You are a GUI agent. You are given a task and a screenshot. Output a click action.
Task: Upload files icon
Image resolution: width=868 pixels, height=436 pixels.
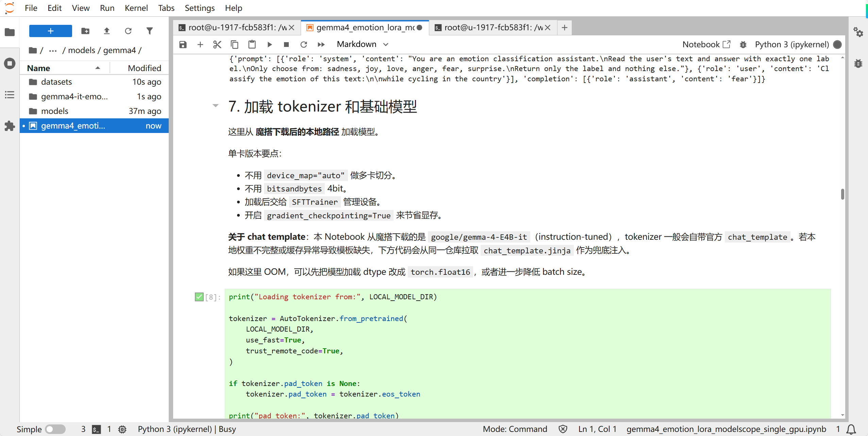click(107, 31)
